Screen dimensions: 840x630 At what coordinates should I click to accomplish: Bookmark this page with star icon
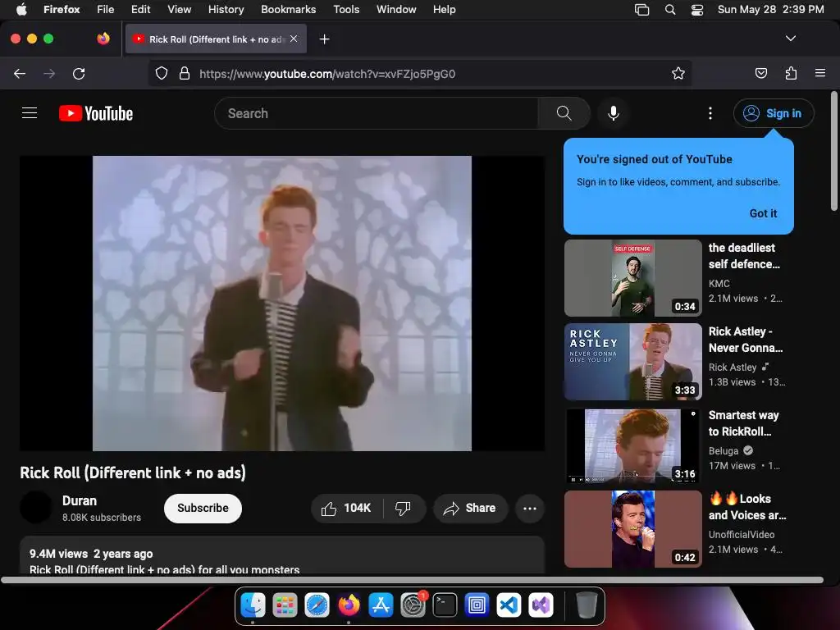678,73
